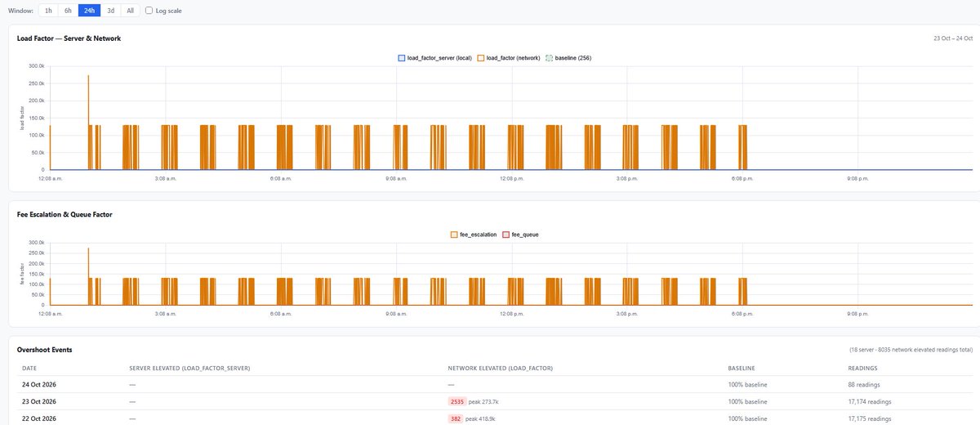
Task: Click the '17,174 readings' cell
Action: (870, 401)
